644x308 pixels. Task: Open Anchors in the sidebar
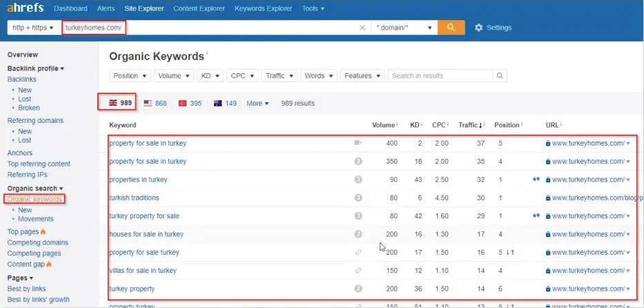[20, 153]
